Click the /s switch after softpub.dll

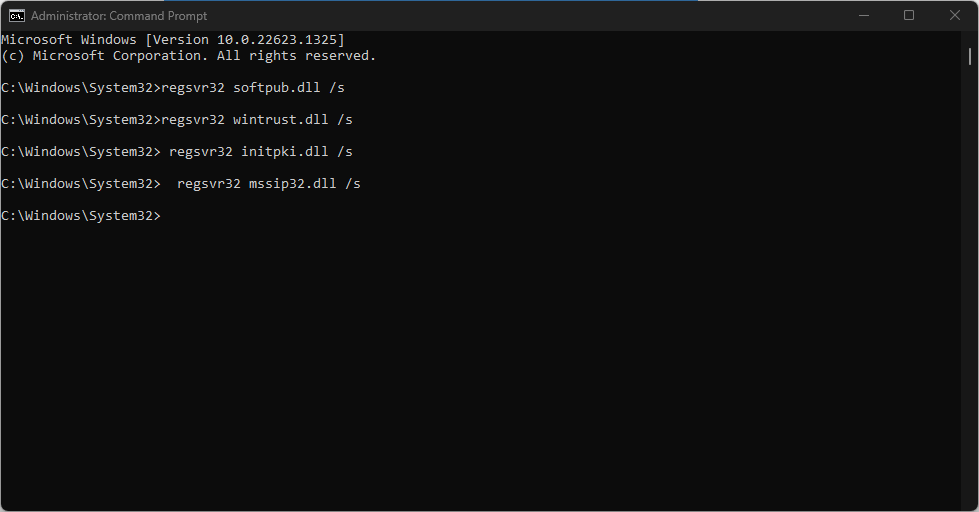point(336,88)
